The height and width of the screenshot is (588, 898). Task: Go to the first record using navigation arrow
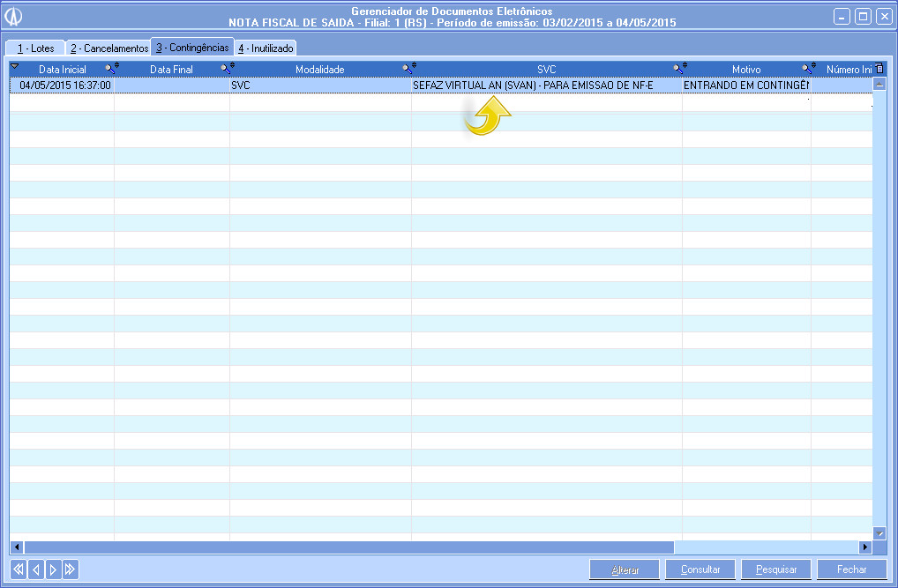(x=18, y=569)
